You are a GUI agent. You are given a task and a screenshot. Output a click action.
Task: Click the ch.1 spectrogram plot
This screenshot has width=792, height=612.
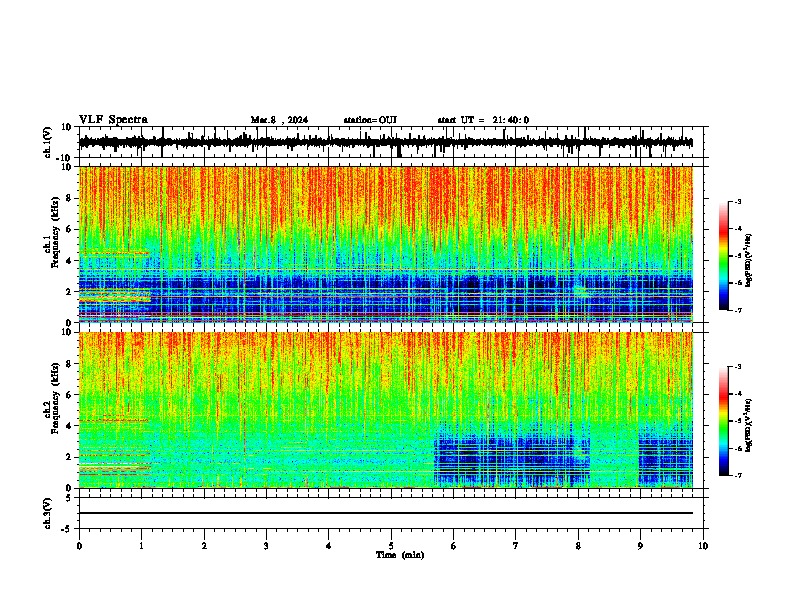[386, 244]
